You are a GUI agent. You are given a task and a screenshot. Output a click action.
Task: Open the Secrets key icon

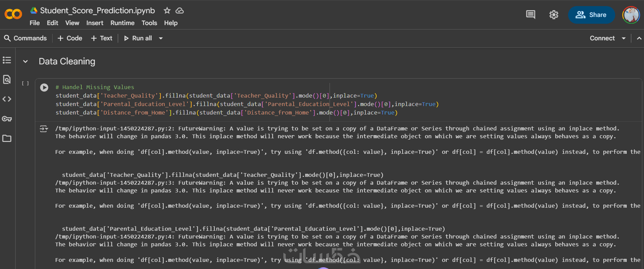[7, 119]
